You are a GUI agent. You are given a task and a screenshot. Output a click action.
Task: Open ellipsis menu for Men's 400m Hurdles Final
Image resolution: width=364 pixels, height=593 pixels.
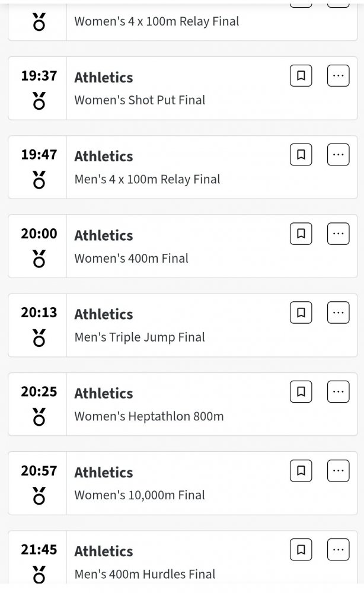(x=338, y=550)
